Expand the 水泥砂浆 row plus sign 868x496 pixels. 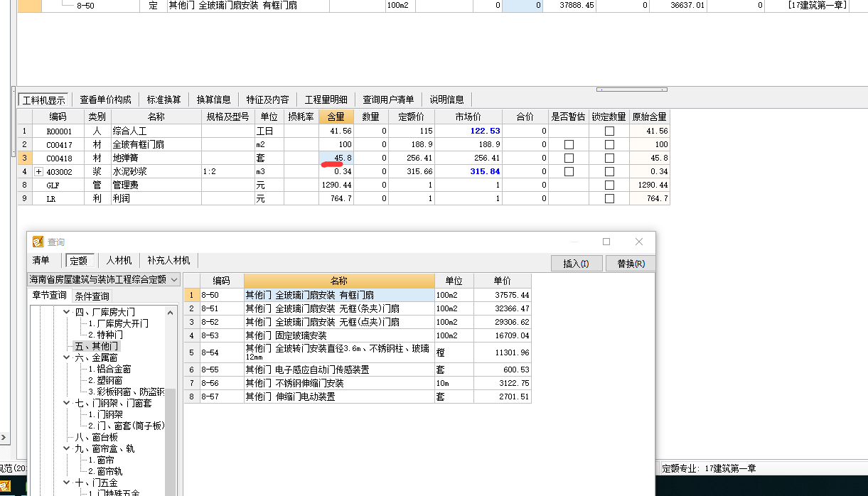click(x=38, y=171)
